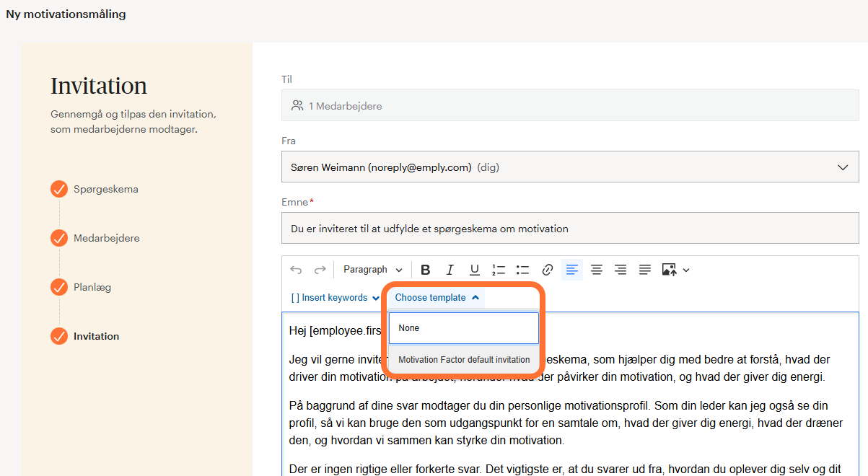
Task: Click the Til recipients field
Action: (570, 106)
